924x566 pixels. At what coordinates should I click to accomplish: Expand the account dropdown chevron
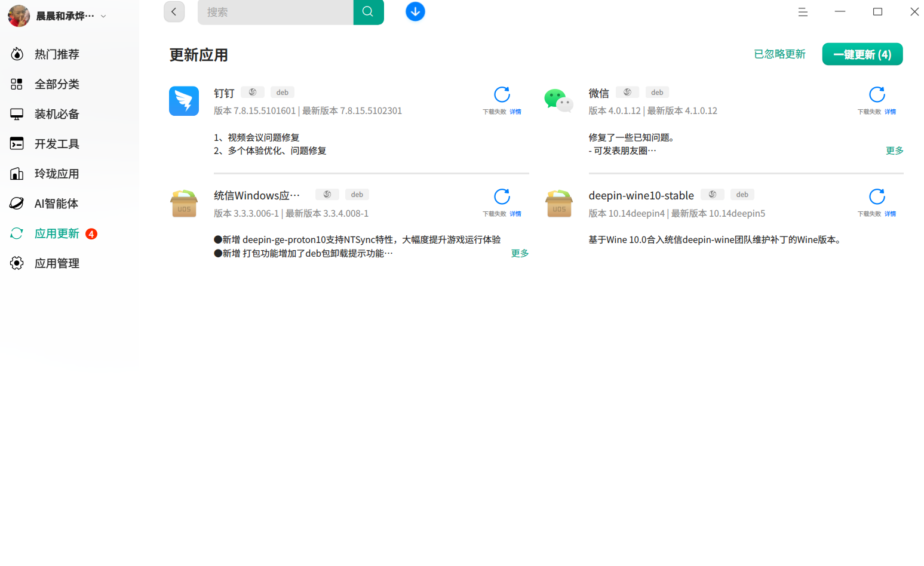(x=103, y=16)
